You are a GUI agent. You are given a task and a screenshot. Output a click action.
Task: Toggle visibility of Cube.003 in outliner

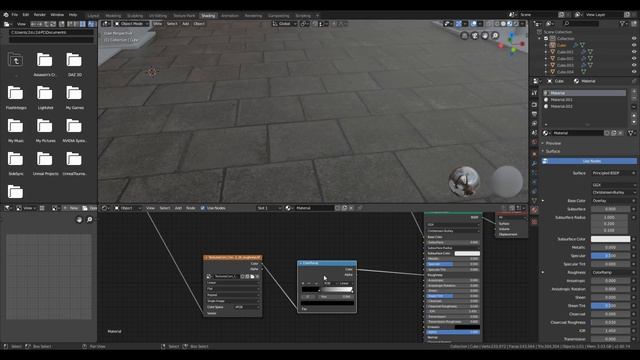point(634,65)
